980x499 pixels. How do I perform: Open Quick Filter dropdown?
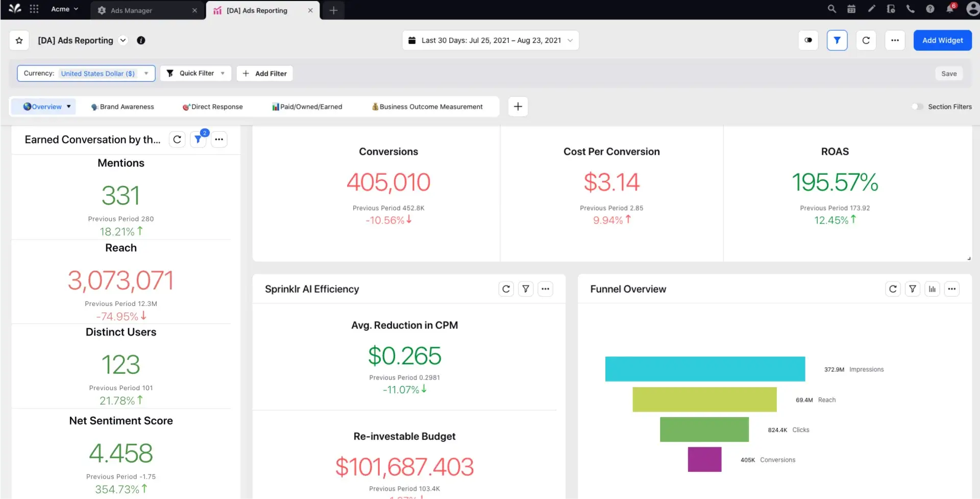(x=196, y=74)
